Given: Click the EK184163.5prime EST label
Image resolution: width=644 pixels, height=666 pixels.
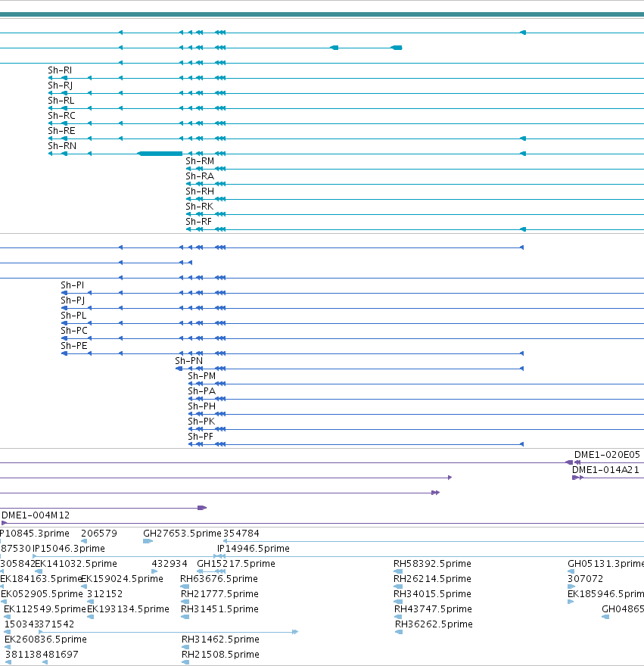Looking at the screenshot, I should [41, 579].
